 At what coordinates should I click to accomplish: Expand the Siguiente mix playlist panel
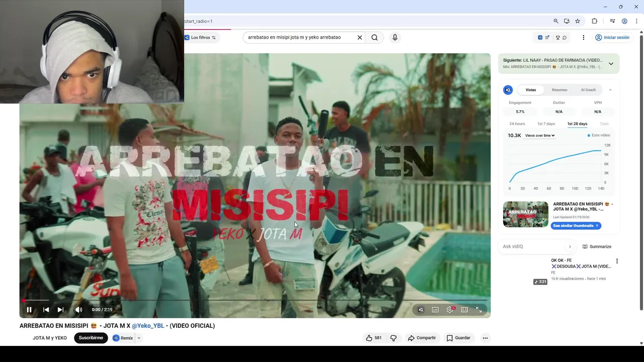611,64
